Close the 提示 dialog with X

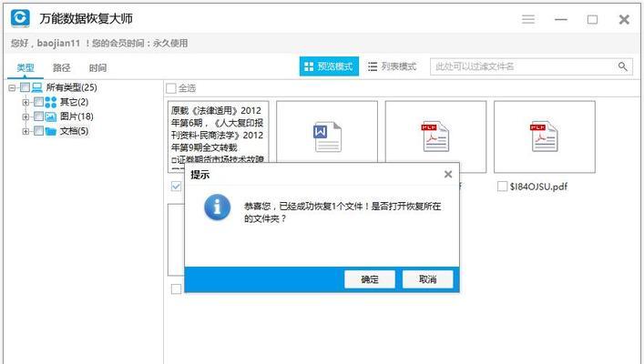pyautogui.click(x=448, y=175)
